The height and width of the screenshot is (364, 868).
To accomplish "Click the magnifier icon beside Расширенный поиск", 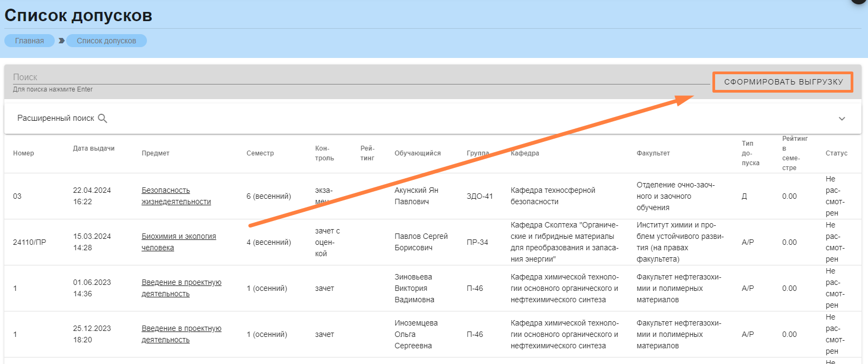I will (102, 119).
